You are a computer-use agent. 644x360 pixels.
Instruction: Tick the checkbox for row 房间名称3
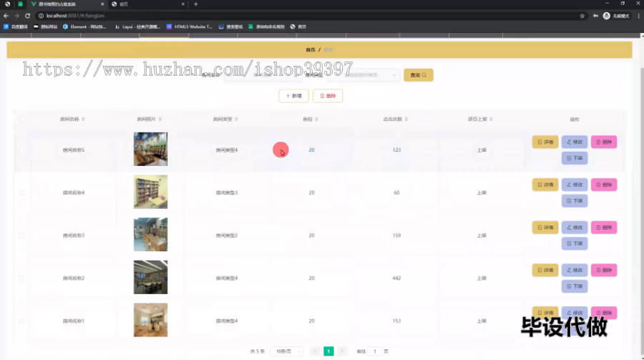(21, 235)
